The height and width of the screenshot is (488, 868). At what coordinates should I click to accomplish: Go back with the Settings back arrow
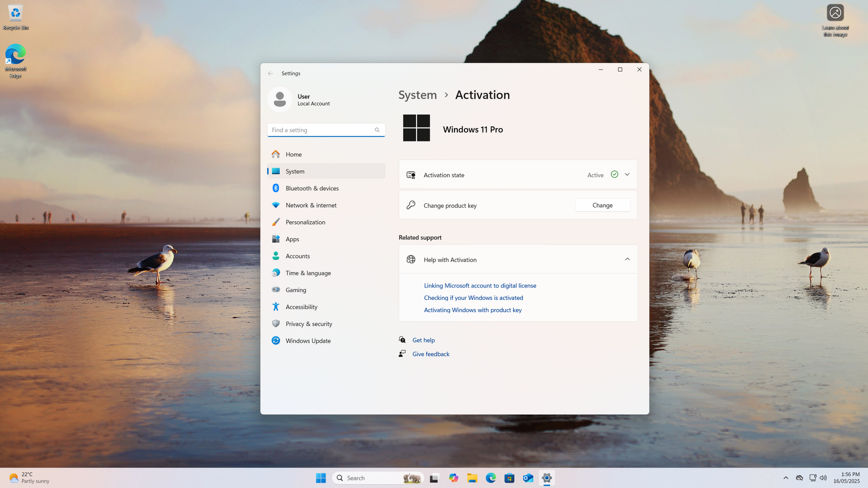(270, 73)
